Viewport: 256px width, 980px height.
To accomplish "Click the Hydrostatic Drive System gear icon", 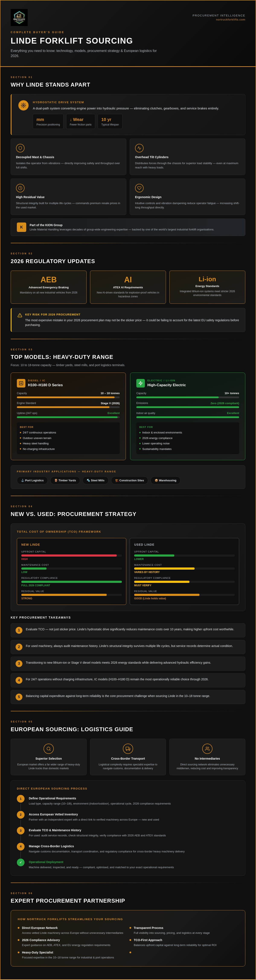I will tap(23, 105).
